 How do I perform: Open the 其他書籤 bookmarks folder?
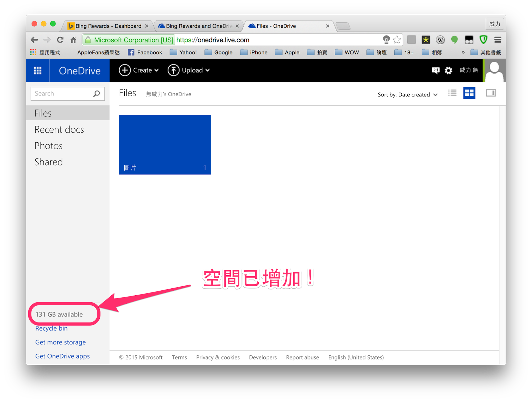486,52
